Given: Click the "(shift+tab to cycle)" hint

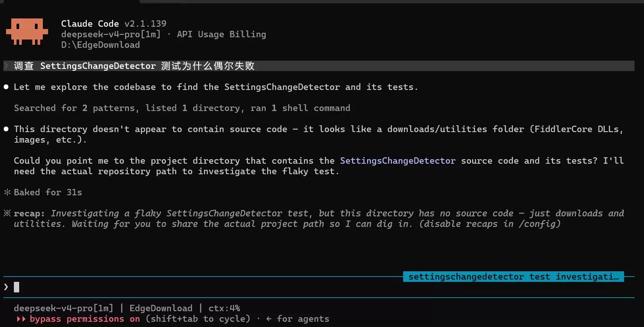Looking at the screenshot, I should [198, 319].
